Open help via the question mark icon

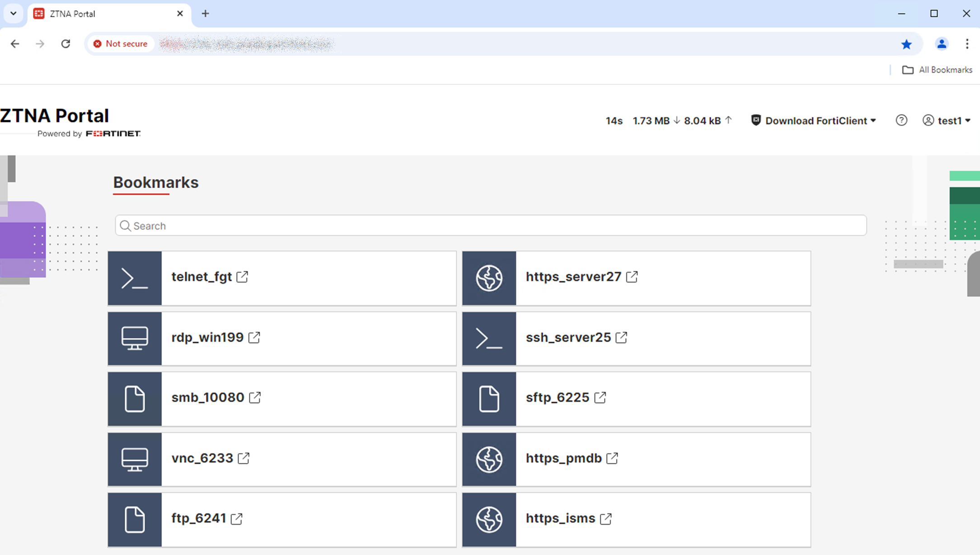click(x=901, y=120)
